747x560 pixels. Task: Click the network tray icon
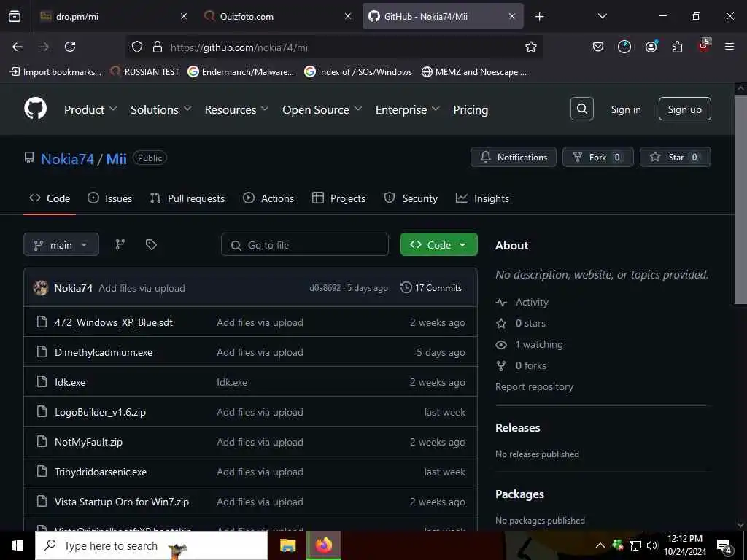coord(635,545)
